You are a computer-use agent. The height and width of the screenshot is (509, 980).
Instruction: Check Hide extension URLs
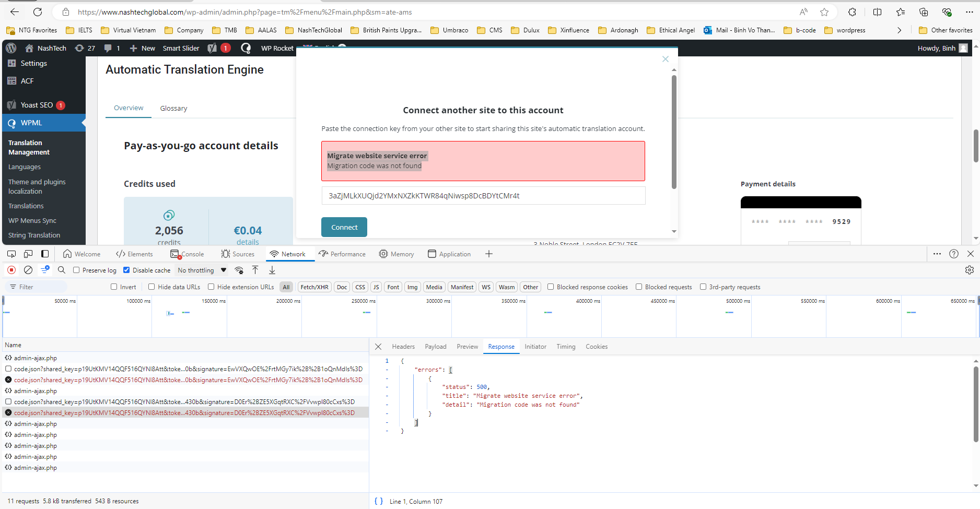211,287
